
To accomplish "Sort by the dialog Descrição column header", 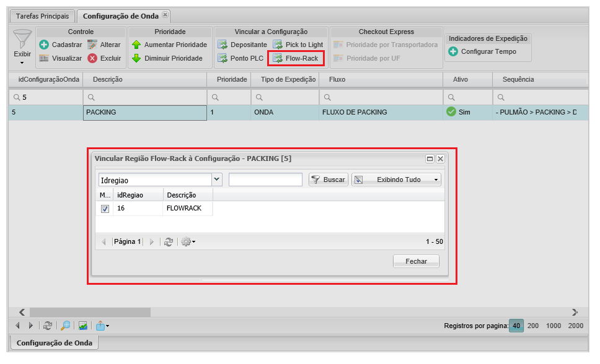I will coord(188,195).
